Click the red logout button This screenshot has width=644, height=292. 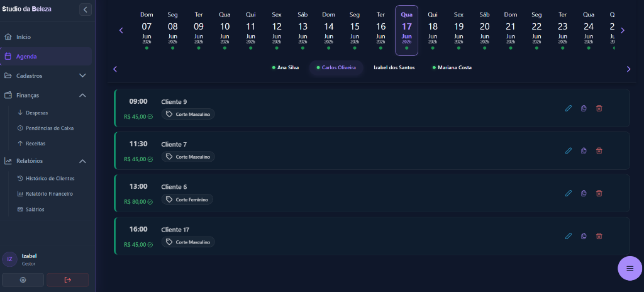[x=68, y=279]
